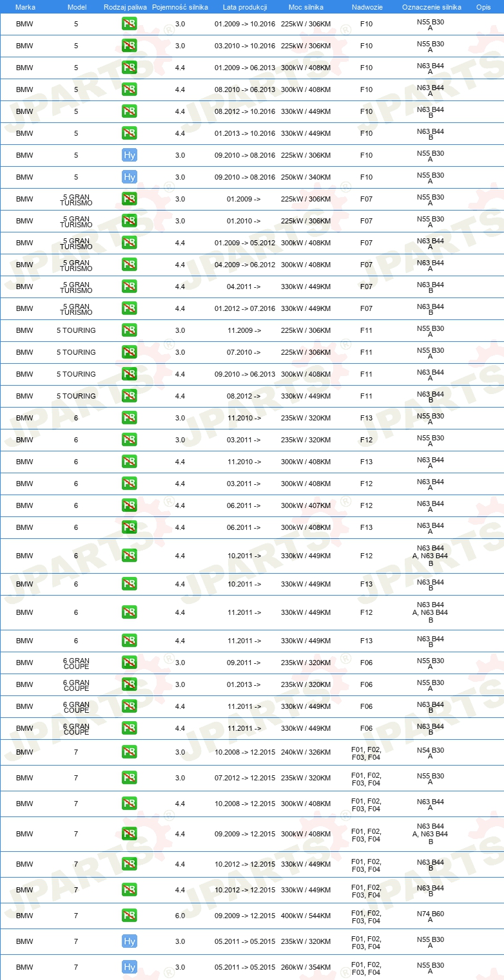Image resolution: width=504 pixels, height=980 pixels.
Task: Click the Rodzaj paliwa column header
Action: (x=125, y=6)
